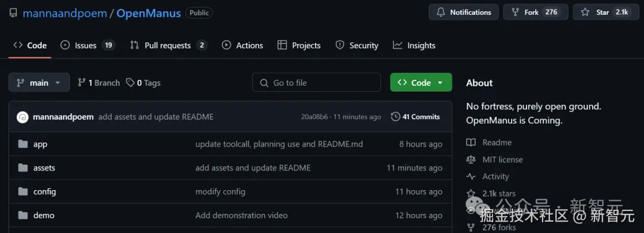The height and width of the screenshot is (233, 644).
Task: Click the folder icon of the demo row
Action: pos(23,215)
